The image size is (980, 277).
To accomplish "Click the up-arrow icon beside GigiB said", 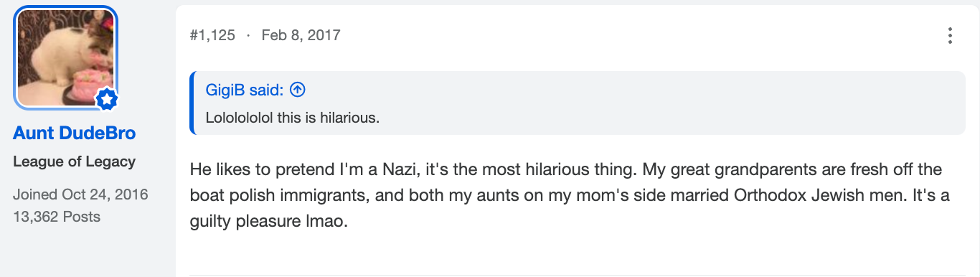I will [298, 90].
